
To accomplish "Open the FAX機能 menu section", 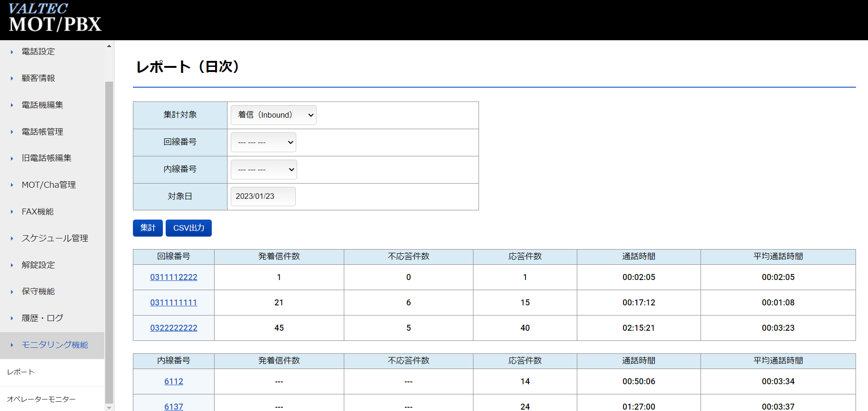I will tap(37, 212).
